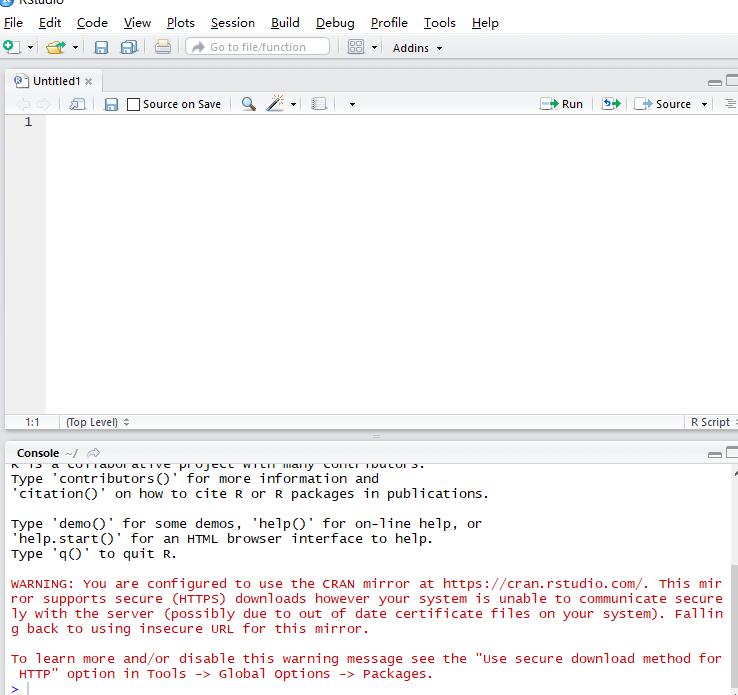
Task: Click the console working directory arrow icon
Action: click(x=94, y=453)
